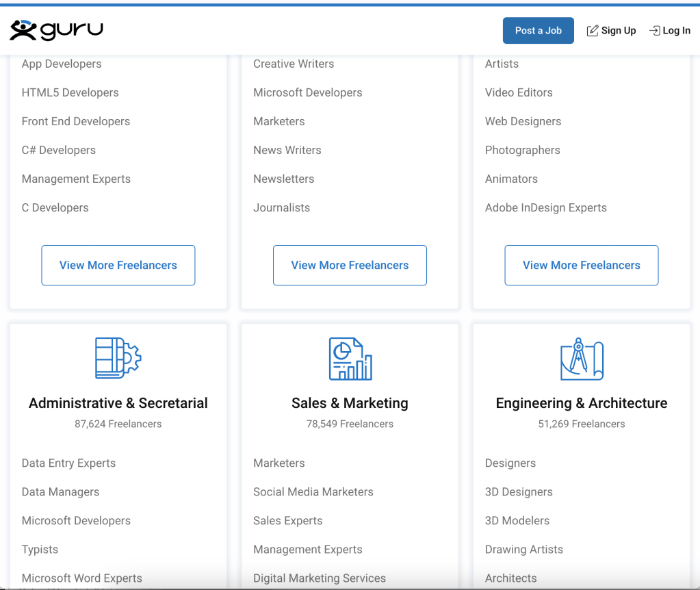Click the Administrative & Secretarial category icon
This screenshot has height=590, width=700.
coord(118,358)
